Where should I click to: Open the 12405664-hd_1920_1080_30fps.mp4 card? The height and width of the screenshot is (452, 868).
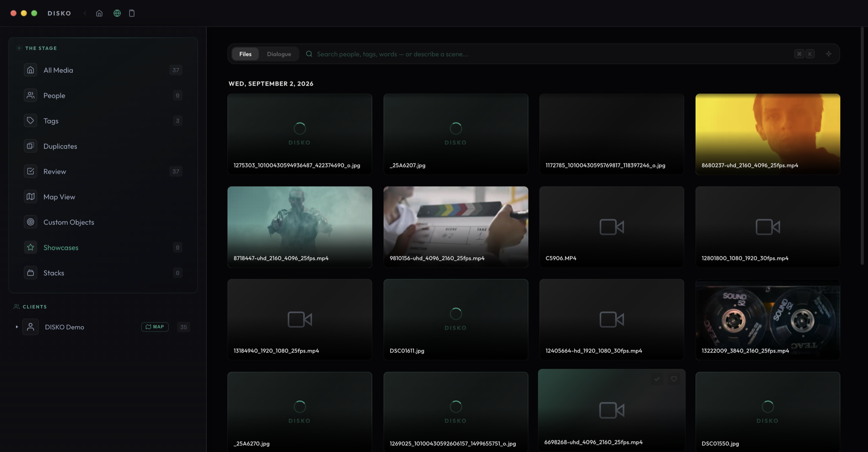[x=612, y=320]
